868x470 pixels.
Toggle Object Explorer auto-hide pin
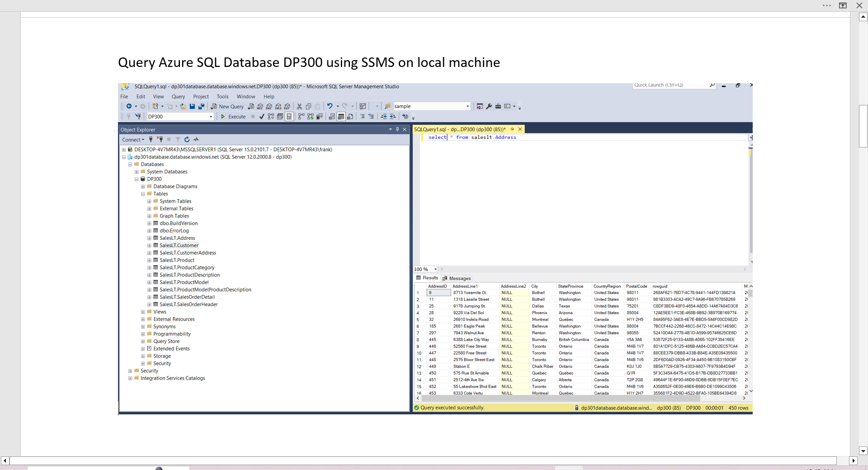pos(397,129)
